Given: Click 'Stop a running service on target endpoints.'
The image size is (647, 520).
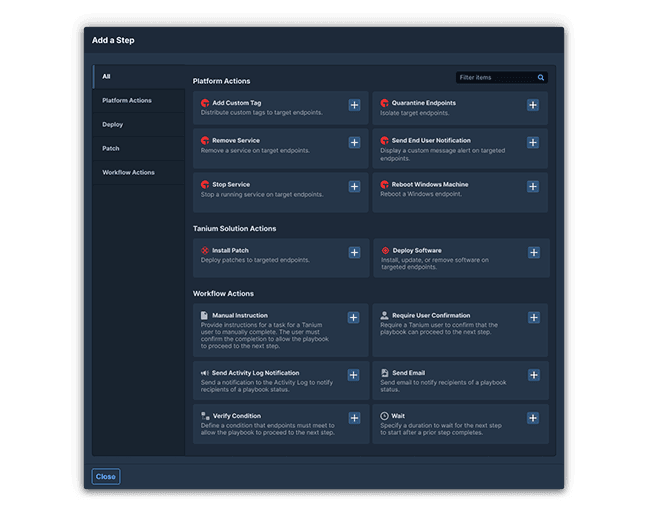Looking at the screenshot, I should 262,194.
